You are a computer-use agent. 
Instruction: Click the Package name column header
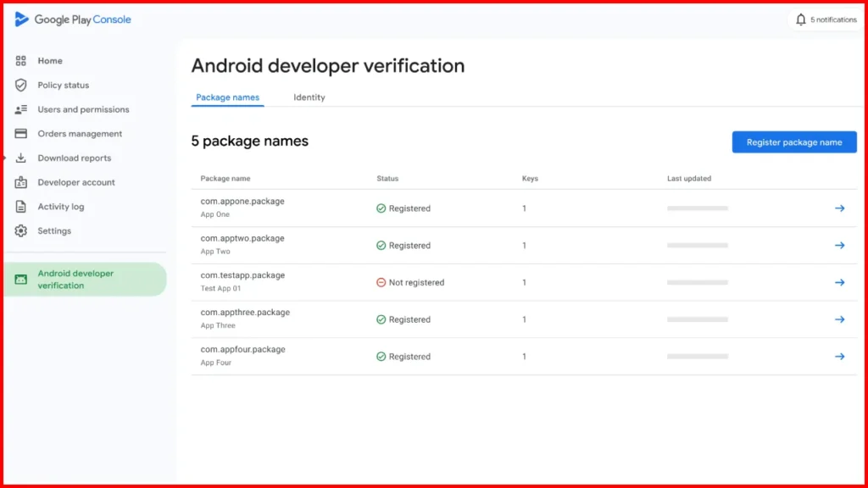point(225,179)
